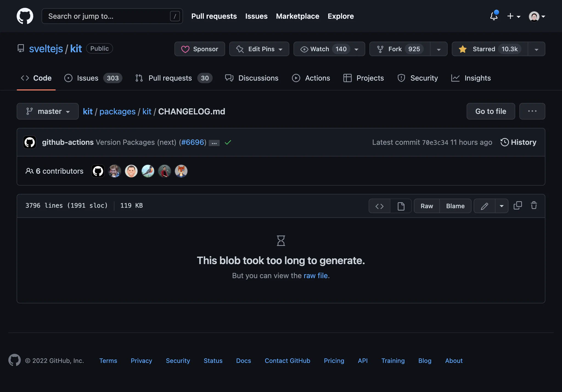Click the Go to file button
The height and width of the screenshot is (392, 562).
pyautogui.click(x=491, y=111)
